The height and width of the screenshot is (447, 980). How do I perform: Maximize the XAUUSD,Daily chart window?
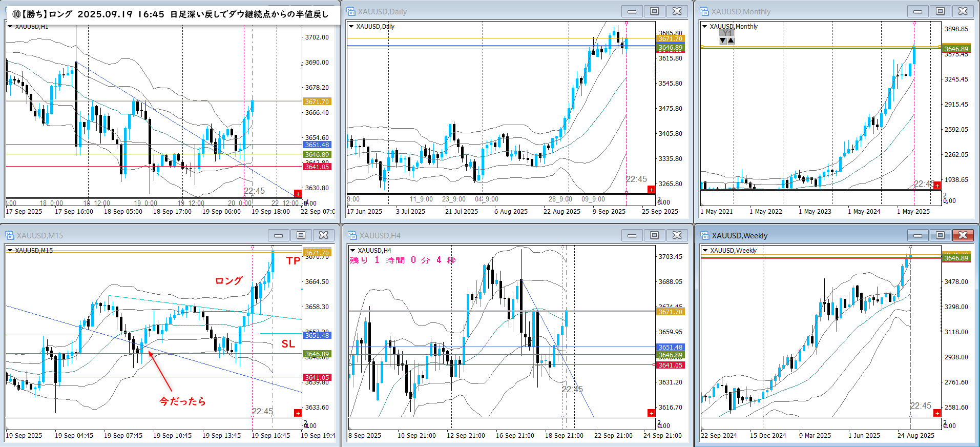(x=654, y=11)
